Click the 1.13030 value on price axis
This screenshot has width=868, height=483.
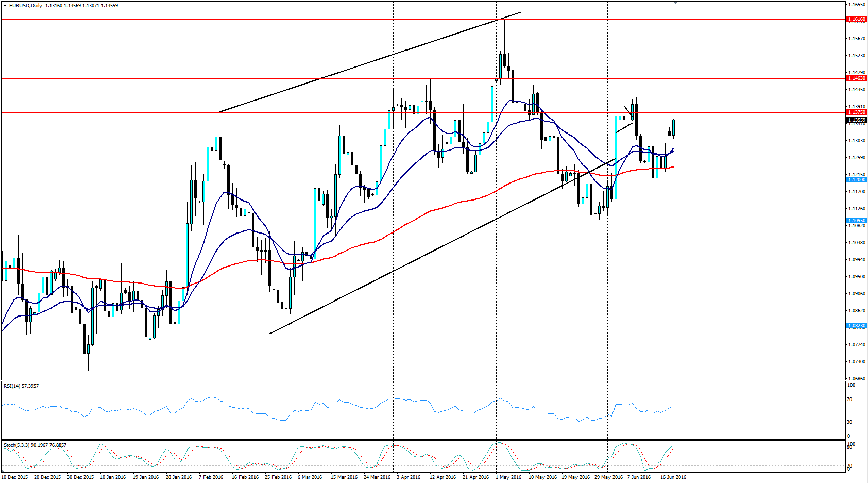point(857,141)
